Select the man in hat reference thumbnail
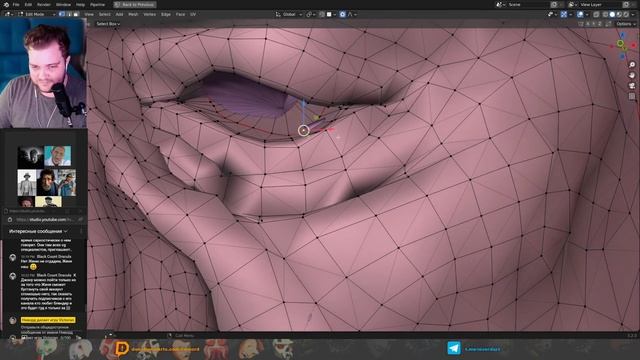 (x=27, y=182)
